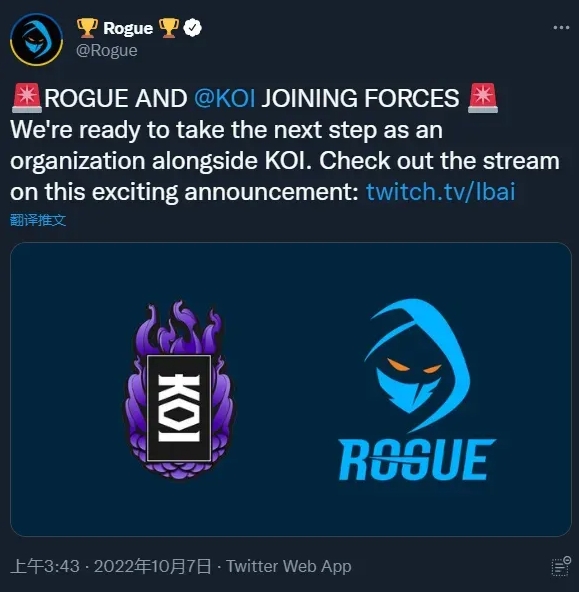Screen dimensions: 579x592
Task: Open the tweet timestamp 上午3:43
Action: (45, 566)
